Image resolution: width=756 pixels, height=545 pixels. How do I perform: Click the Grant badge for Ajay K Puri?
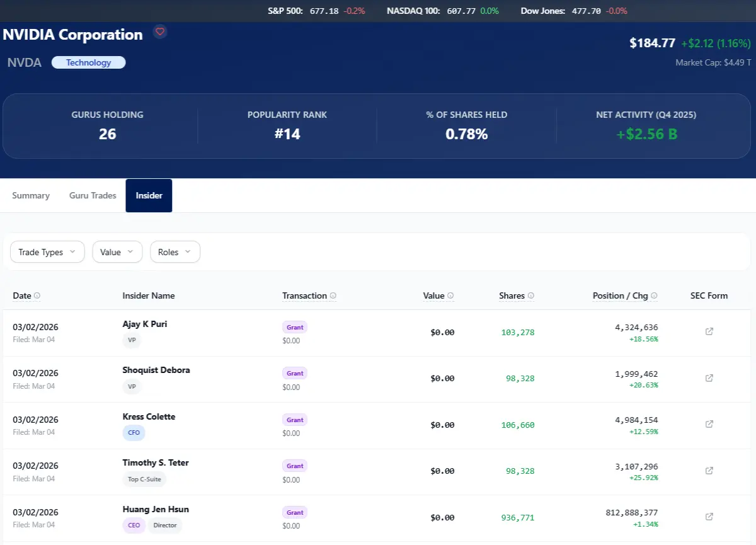pos(295,327)
